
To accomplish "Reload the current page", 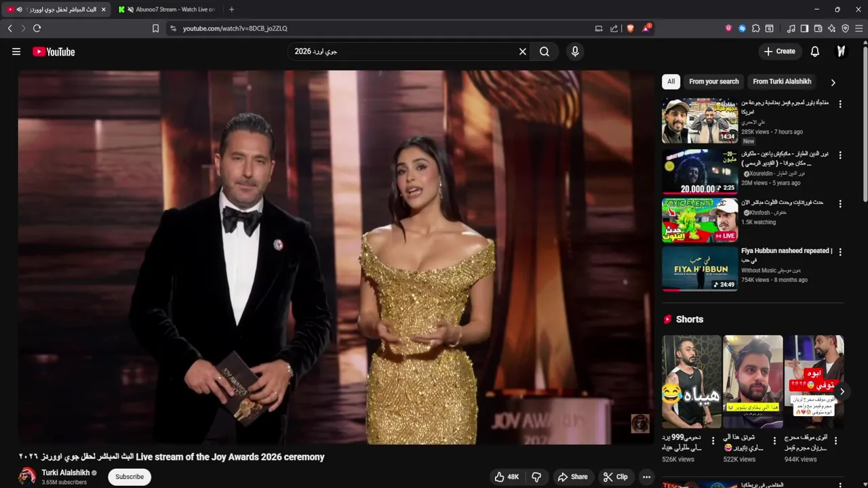I will coord(37,28).
